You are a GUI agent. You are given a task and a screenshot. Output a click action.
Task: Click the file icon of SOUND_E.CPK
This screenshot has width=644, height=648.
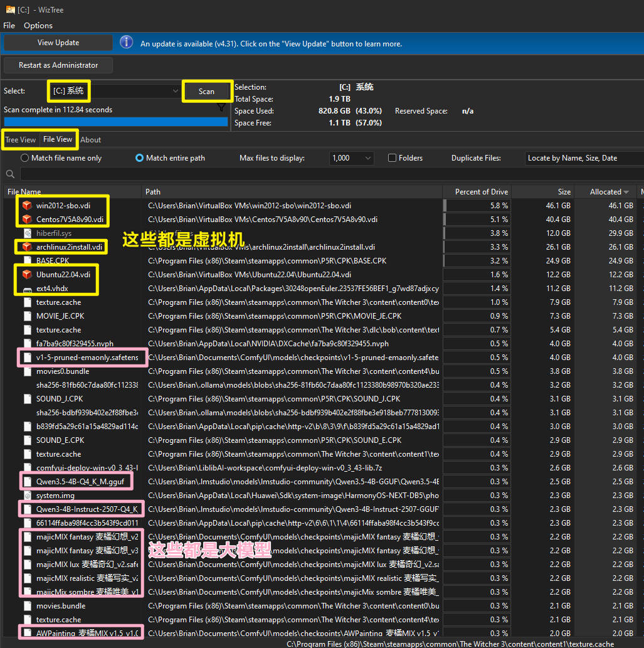27,440
